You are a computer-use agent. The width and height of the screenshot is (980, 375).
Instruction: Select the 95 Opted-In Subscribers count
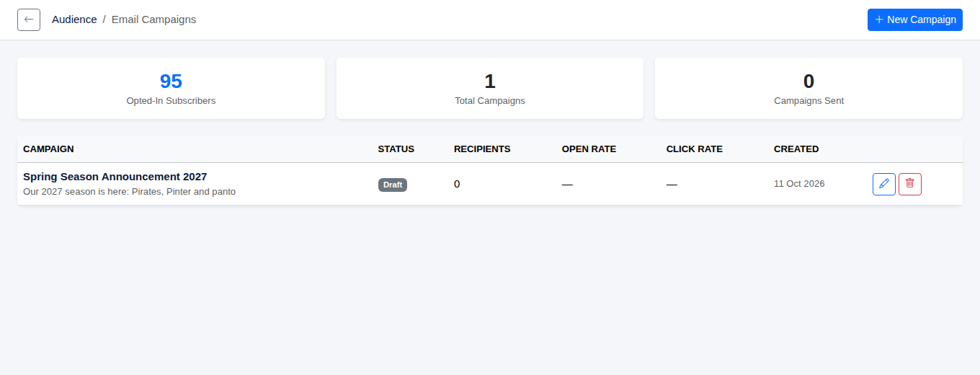coord(171,81)
